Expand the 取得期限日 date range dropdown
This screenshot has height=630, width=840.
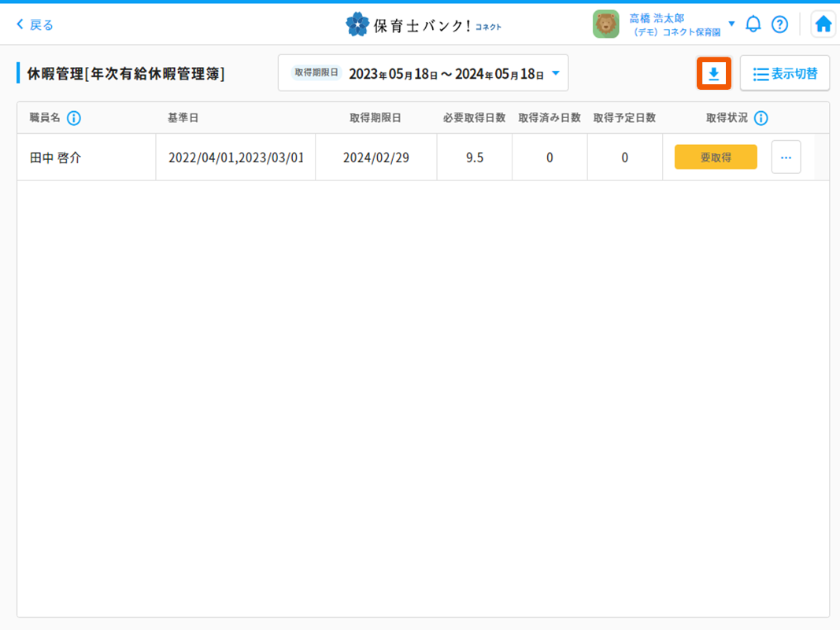[x=556, y=73]
